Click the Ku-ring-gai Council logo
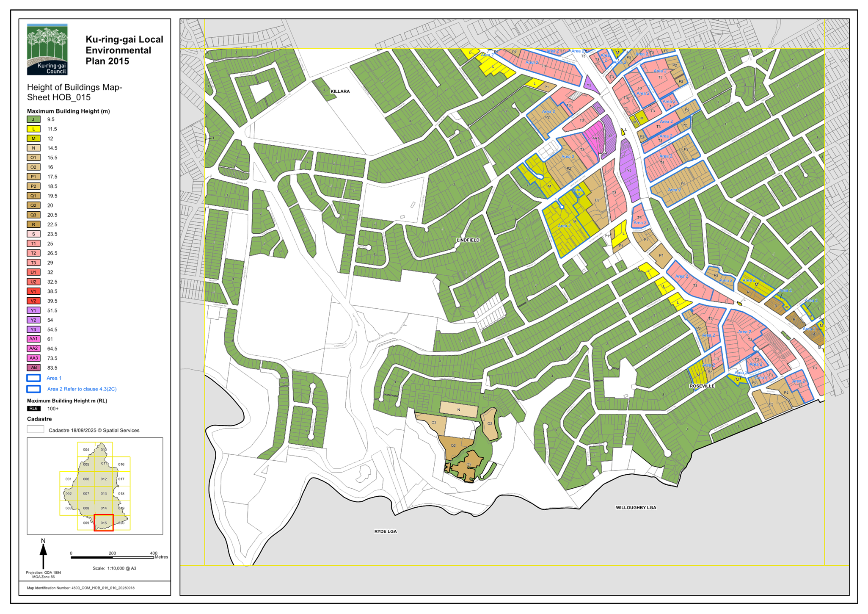Viewport: 868px width, 614px height. pos(47,50)
